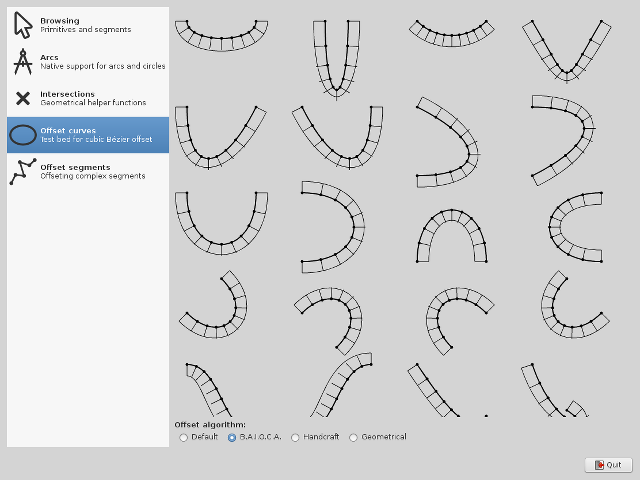
Task: Go to 'Geometrical helper functions' page
Action: [x=93, y=102]
